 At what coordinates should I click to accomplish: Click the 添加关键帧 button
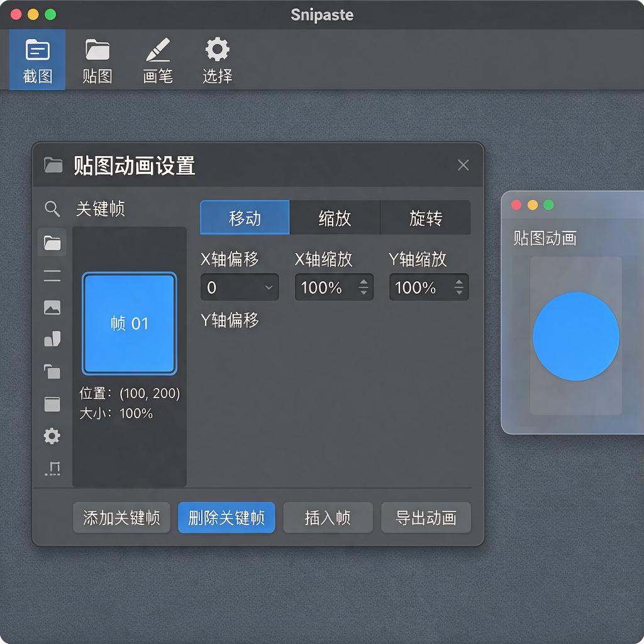click(x=121, y=518)
